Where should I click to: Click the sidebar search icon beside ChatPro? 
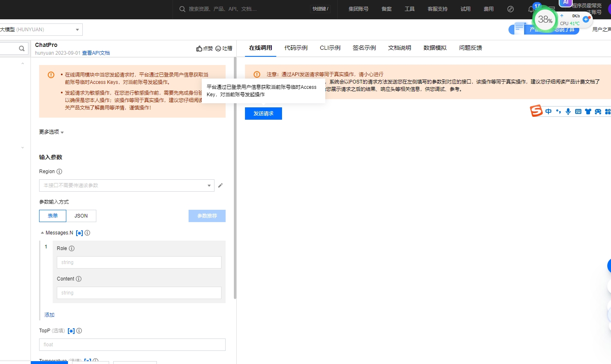[x=21, y=49]
